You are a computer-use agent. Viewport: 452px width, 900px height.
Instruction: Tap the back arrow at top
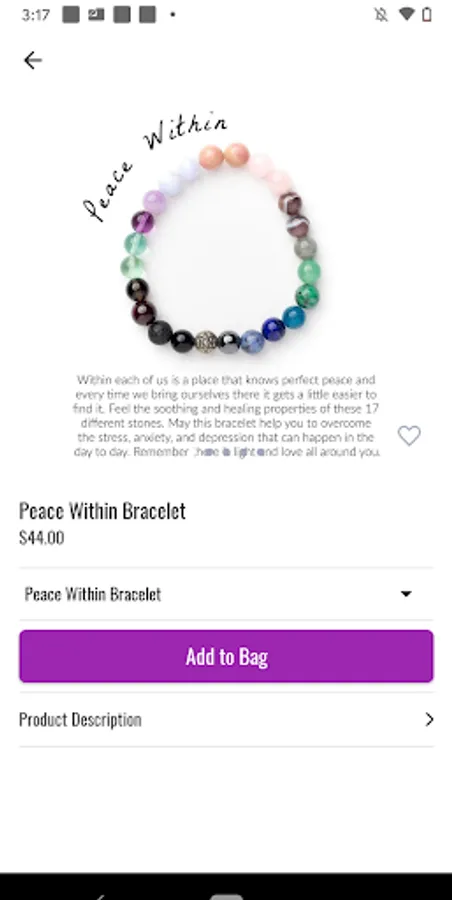pos(33,60)
